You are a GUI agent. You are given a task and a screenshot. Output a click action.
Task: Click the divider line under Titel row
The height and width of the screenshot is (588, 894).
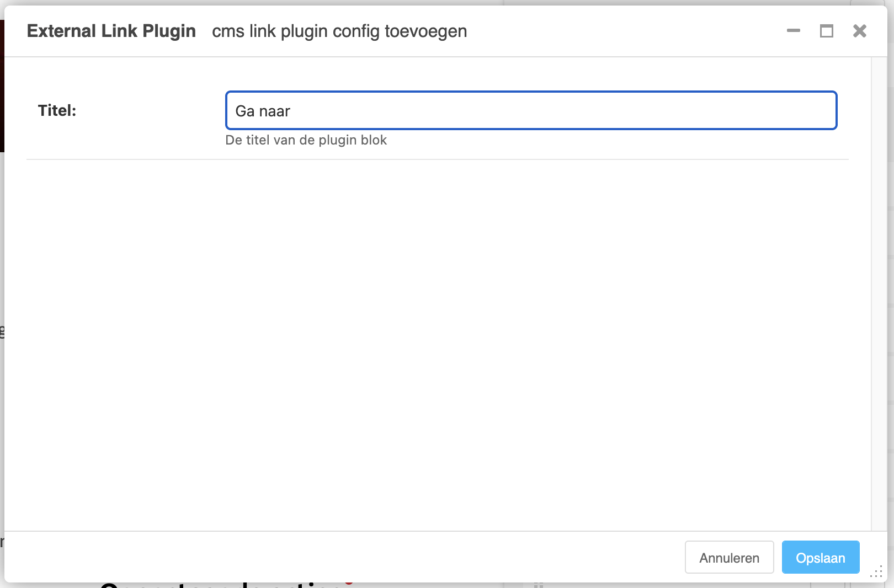(436, 159)
